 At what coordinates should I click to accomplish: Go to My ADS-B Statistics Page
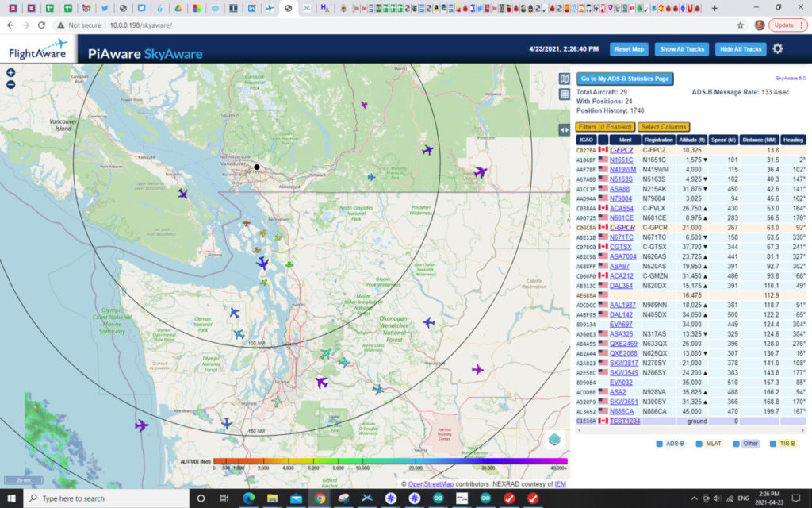[x=625, y=79]
